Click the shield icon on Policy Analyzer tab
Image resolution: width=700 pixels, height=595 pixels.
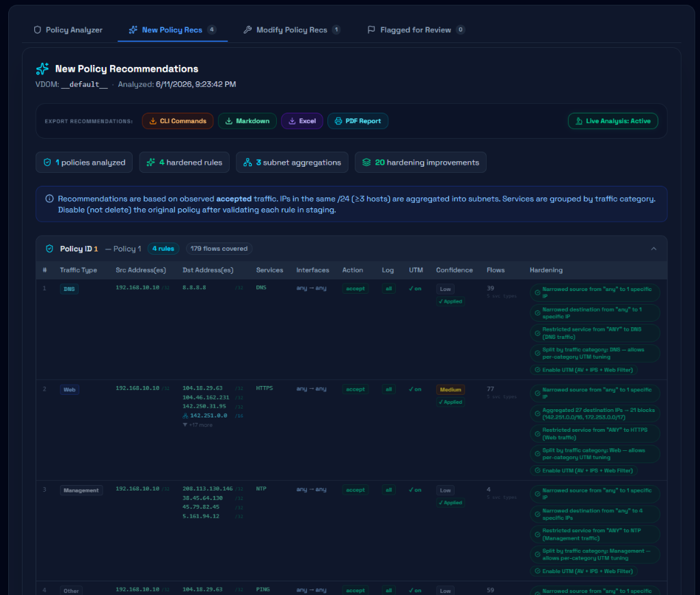click(38, 30)
